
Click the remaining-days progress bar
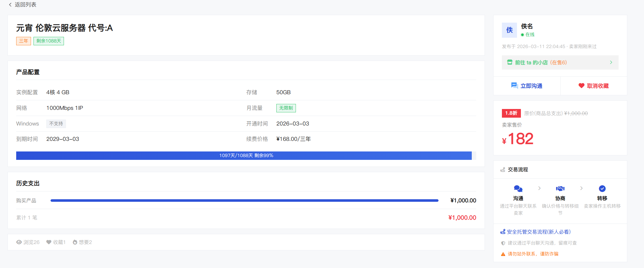pos(246,156)
